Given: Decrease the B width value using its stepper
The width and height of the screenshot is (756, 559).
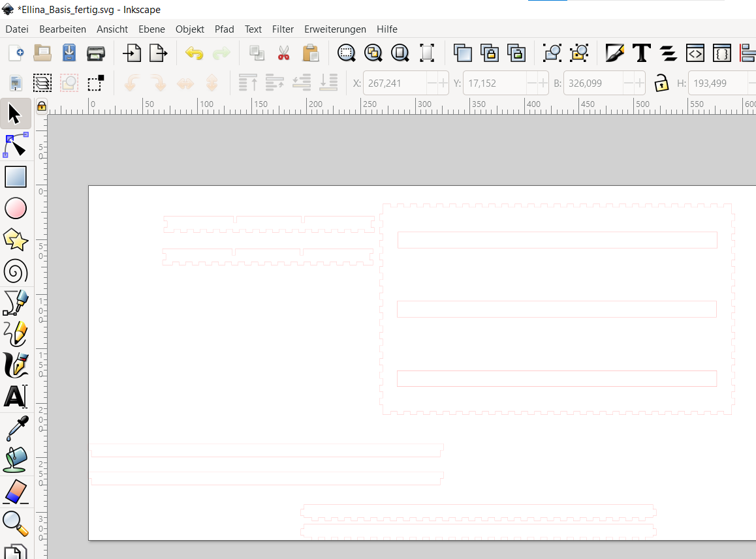Looking at the screenshot, I should pyautogui.click(x=628, y=83).
